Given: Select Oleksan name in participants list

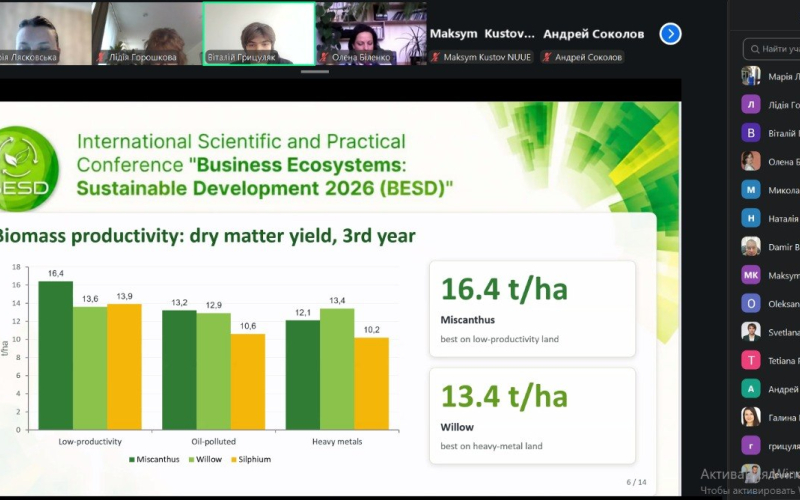Looking at the screenshot, I should point(784,304).
